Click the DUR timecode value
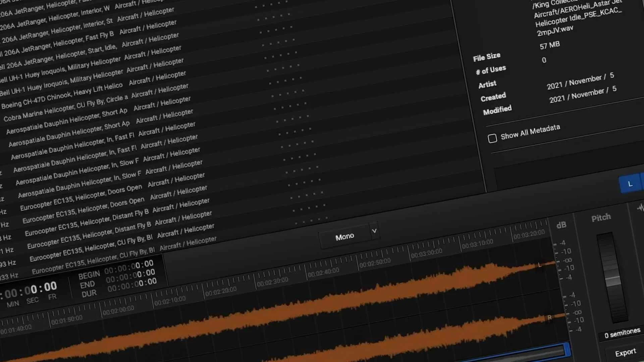The height and width of the screenshot is (362, 644). 132,285
